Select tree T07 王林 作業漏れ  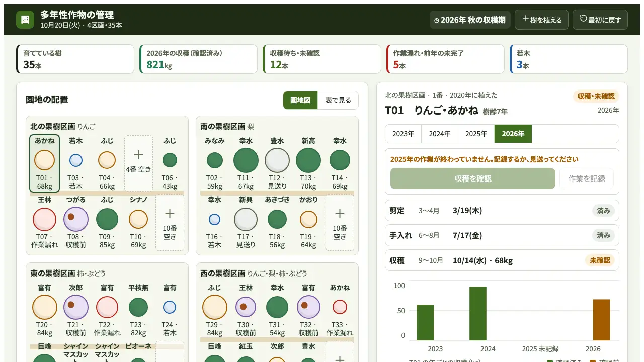[x=45, y=222]
